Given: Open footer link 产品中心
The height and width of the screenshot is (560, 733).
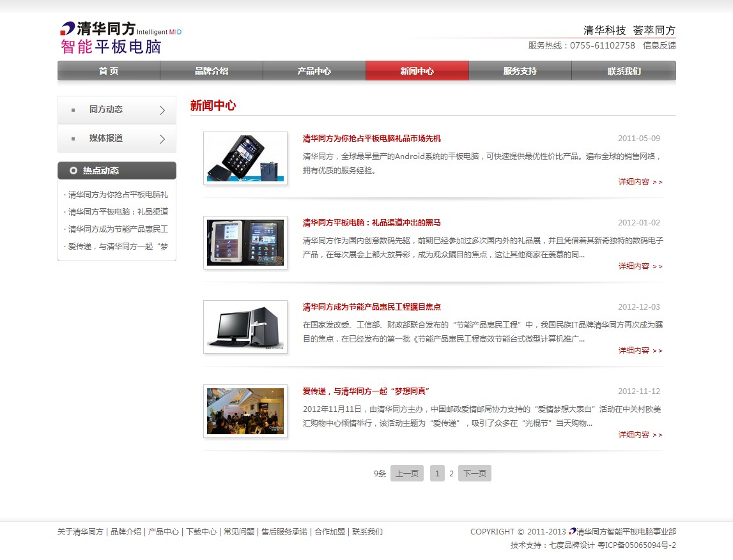Looking at the screenshot, I should [x=163, y=531].
